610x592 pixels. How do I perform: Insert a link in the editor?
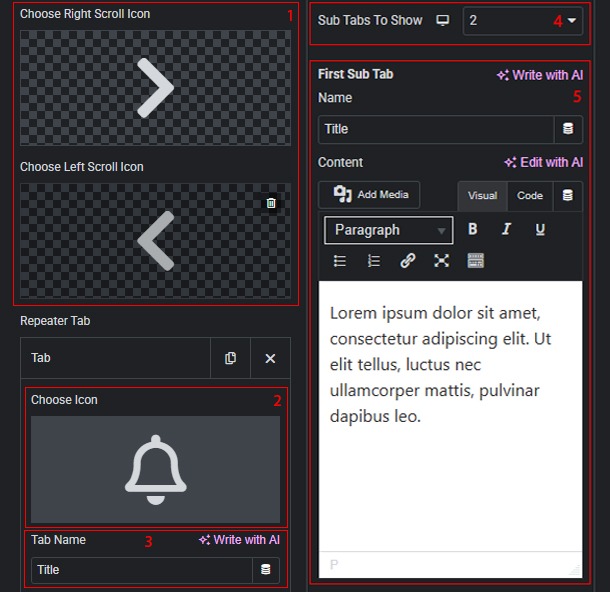[408, 261]
